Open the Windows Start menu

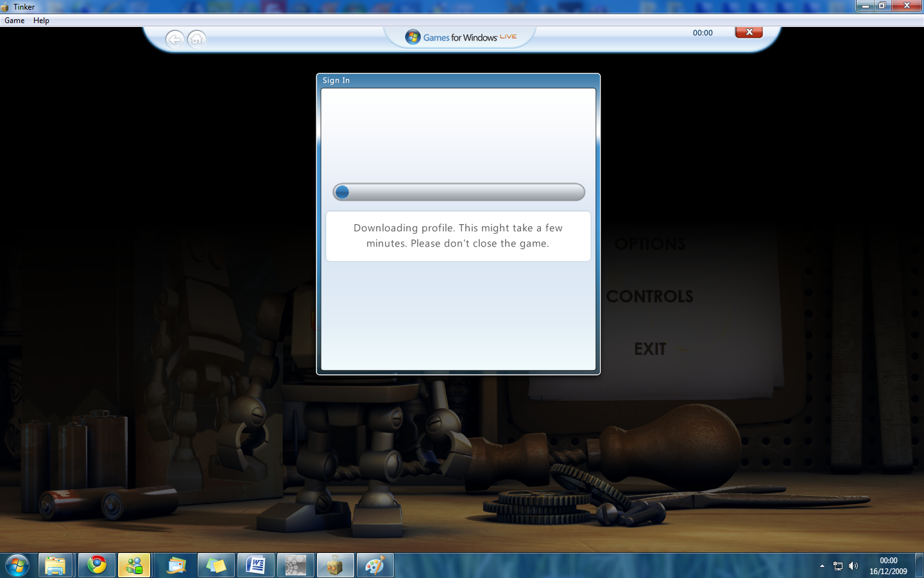(17, 566)
